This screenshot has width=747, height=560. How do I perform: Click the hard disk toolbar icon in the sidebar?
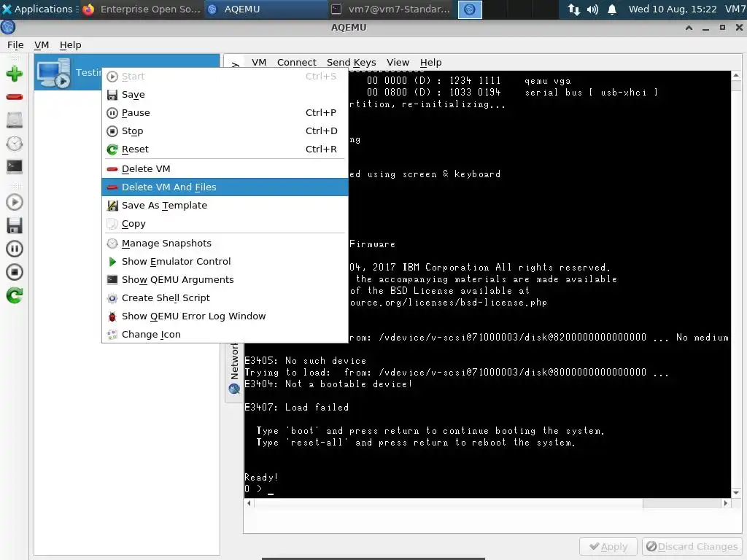[x=15, y=120]
